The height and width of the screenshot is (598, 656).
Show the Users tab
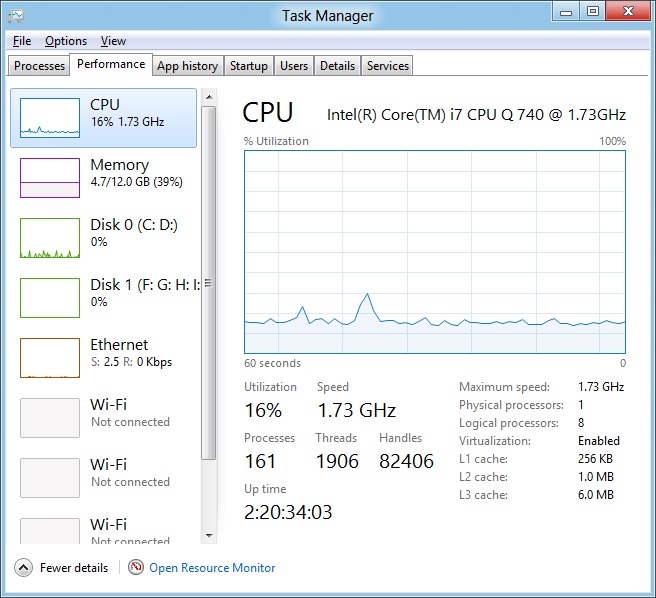coord(294,66)
